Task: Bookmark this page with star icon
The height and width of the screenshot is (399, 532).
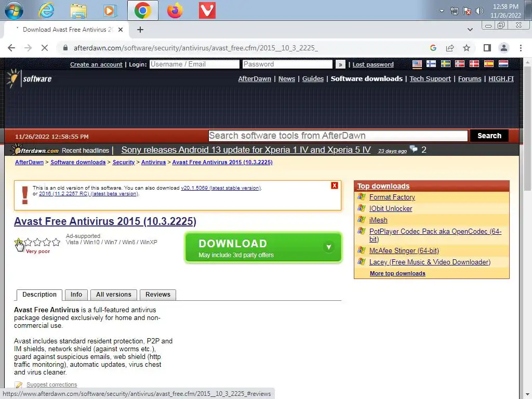Action: click(x=467, y=48)
